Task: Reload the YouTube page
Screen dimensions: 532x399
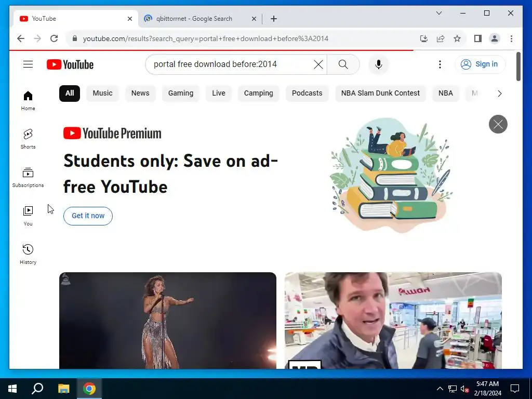Action: pyautogui.click(x=54, y=38)
